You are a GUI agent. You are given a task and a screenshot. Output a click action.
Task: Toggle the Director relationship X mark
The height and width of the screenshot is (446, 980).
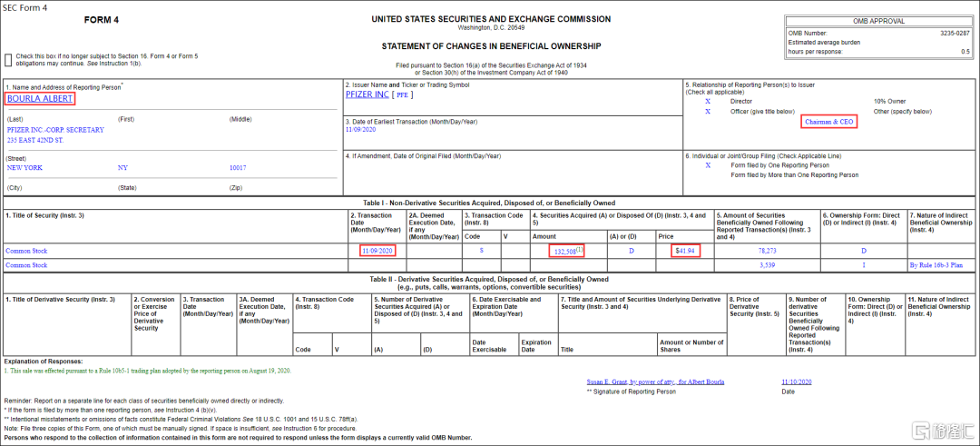708,101
